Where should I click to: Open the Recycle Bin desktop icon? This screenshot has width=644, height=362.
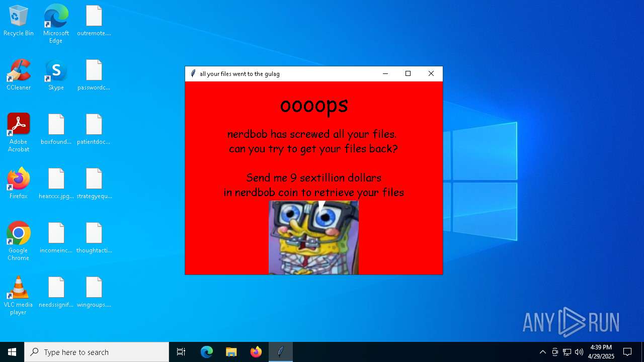19,21
